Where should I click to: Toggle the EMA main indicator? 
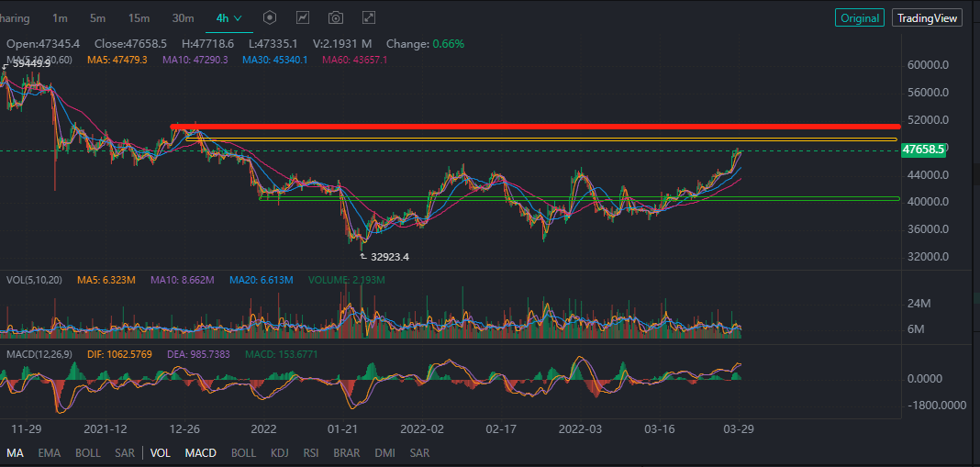[x=50, y=452]
